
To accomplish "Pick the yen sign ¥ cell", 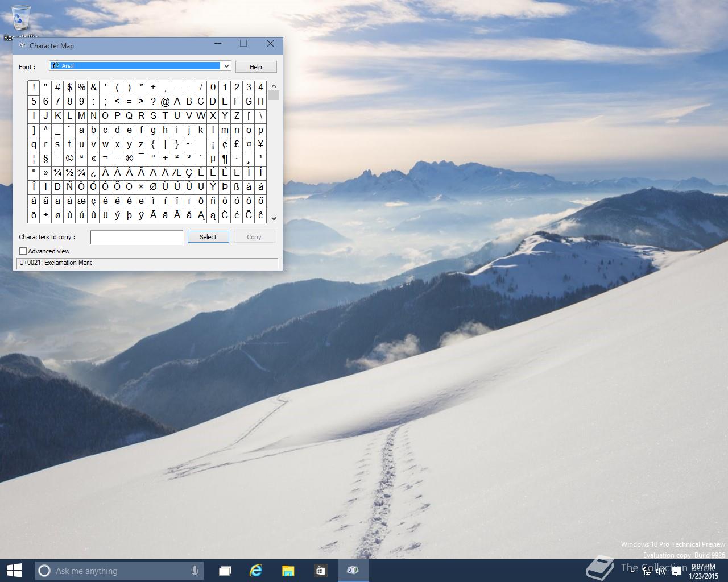I will tap(260, 144).
